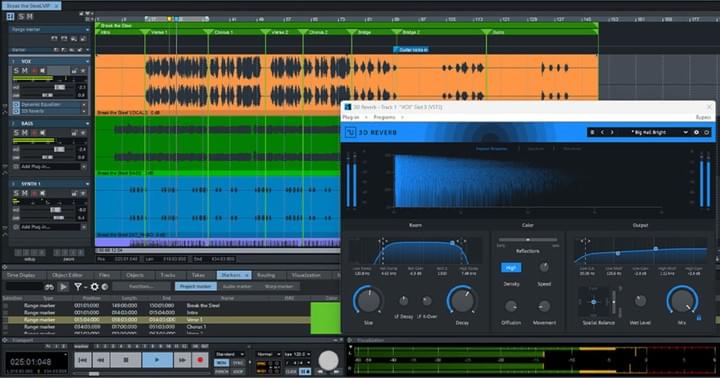Collapse the SYNTH 1 track header arrow

[x=87, y=184]
